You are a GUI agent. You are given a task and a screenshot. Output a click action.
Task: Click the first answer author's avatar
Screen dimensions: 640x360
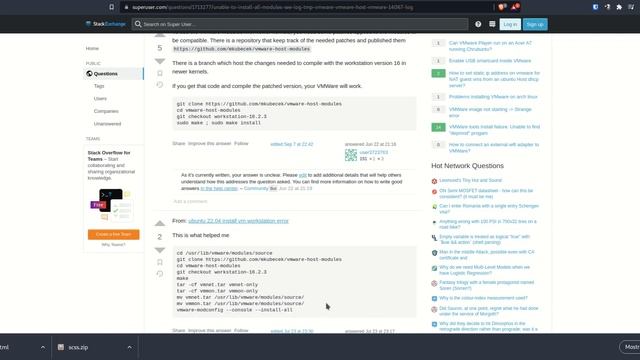coord(351,155)
